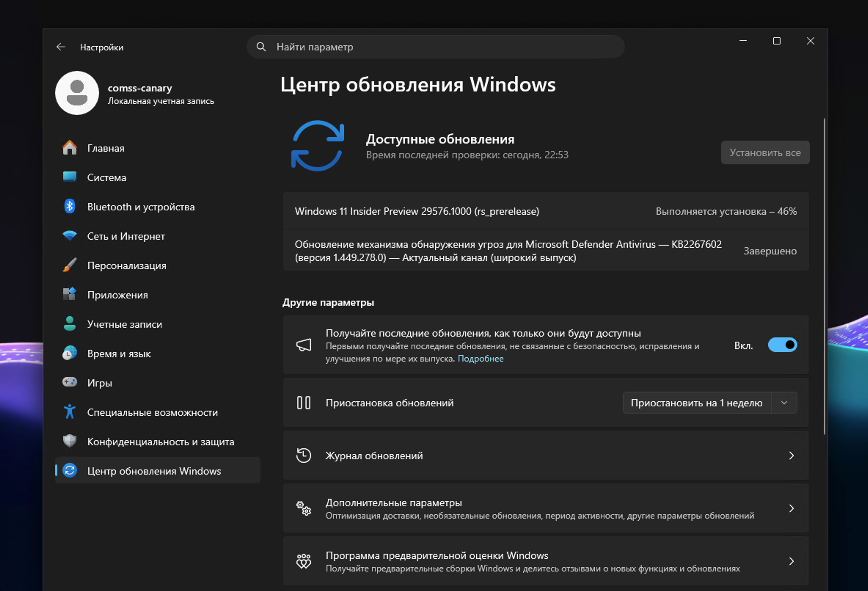Click the Завершено status text

[x=770, y=251]
